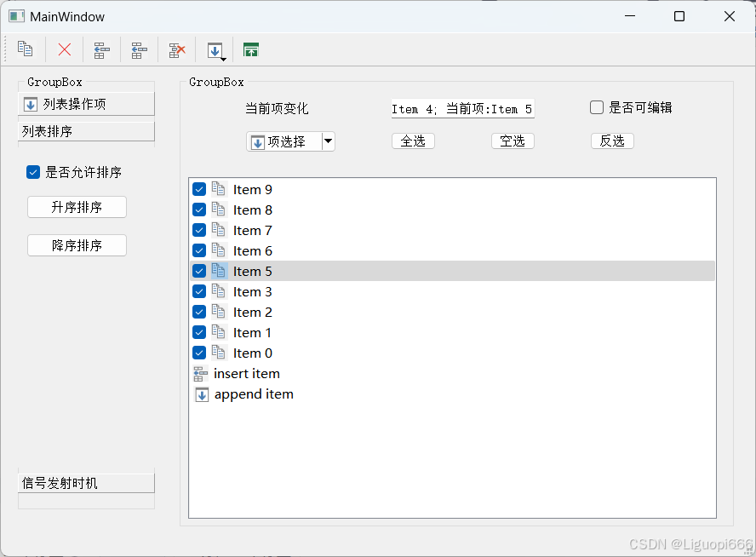Open the dropdown beside the blue arrow toolbar icon
The height and width of the screenshot is (557, 756).
pos(224,58)
